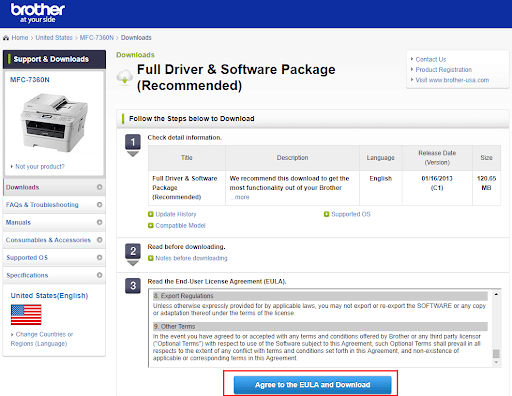Click Not your product? link
This screenshot has width=512, height=396.
(x=40, y=166)
